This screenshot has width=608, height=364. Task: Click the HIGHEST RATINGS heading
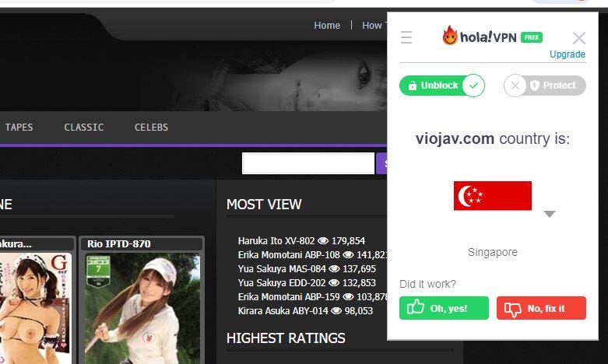286,338
